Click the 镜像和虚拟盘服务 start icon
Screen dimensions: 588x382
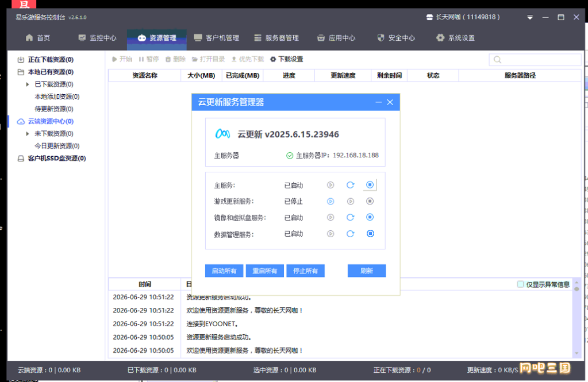click(330, 218)
